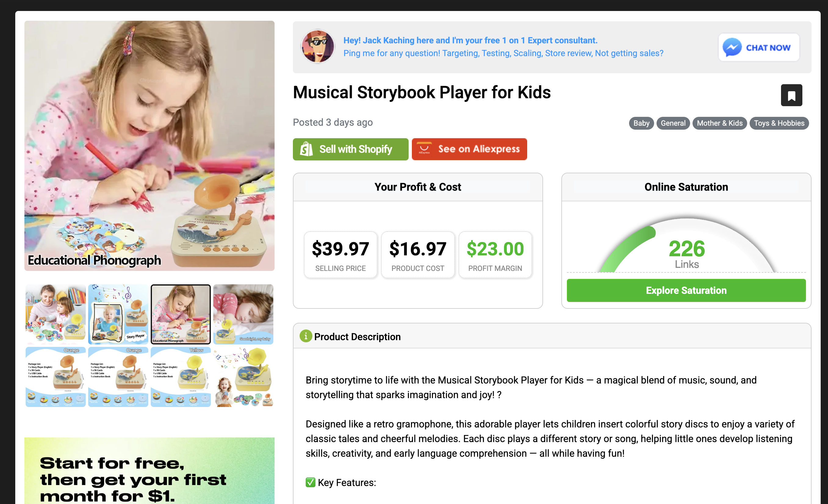
Task: Click Jack Kaching's avatar image
Action: (x=318, y=47)
